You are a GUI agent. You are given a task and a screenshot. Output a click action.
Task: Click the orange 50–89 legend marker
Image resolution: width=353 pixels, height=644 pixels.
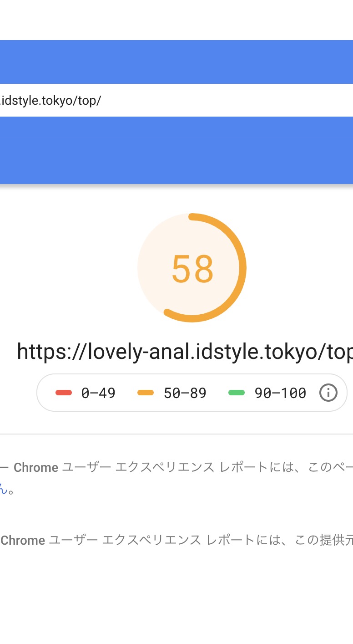[x=146, y=393]
